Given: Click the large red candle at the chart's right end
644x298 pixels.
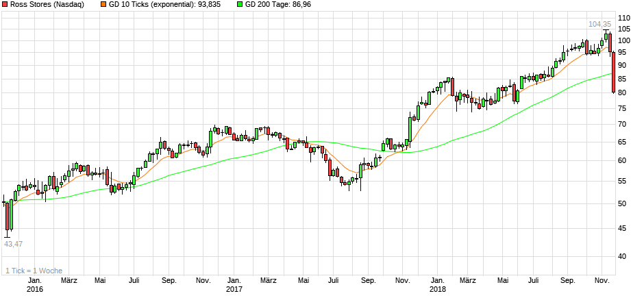Looking at the screenshot, I should (x=613, y=72).
